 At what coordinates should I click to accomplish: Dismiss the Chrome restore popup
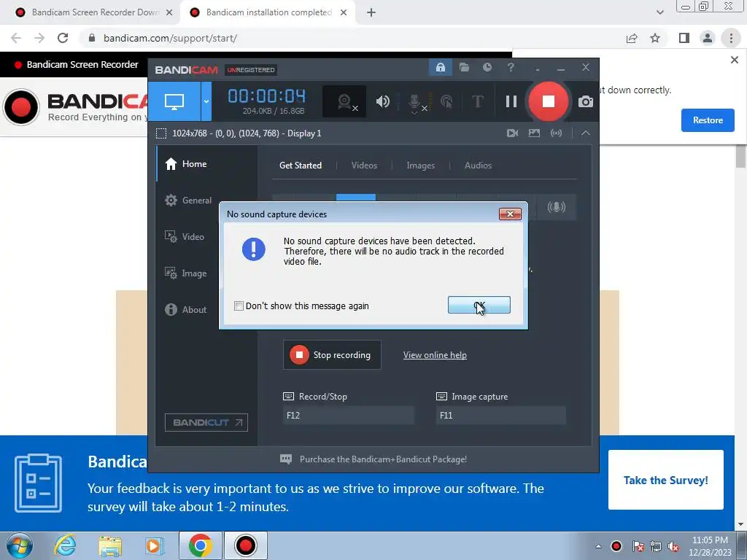pos(734,60)
